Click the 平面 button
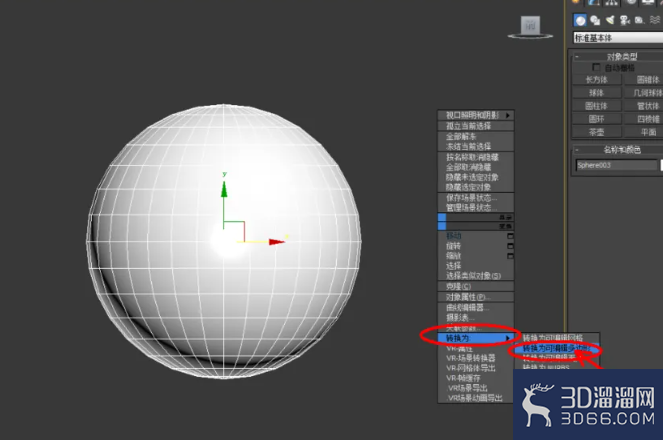The width and height of the screenshot is (663, 440). pos(644,132)
